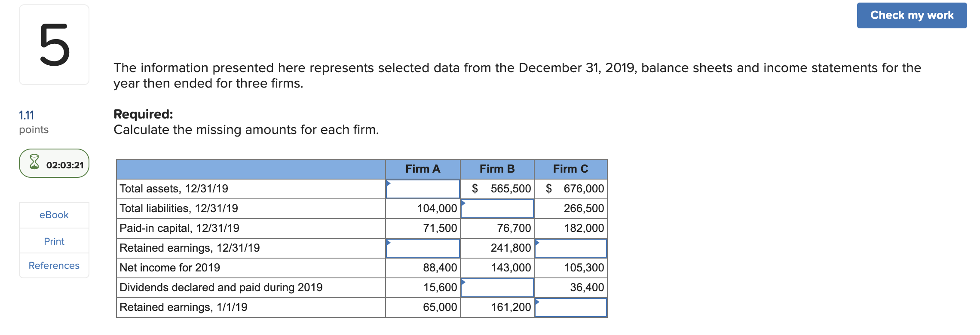Screen dimensions: 980x335
Task: Click the Check my work button
Action: click(912, 15)
